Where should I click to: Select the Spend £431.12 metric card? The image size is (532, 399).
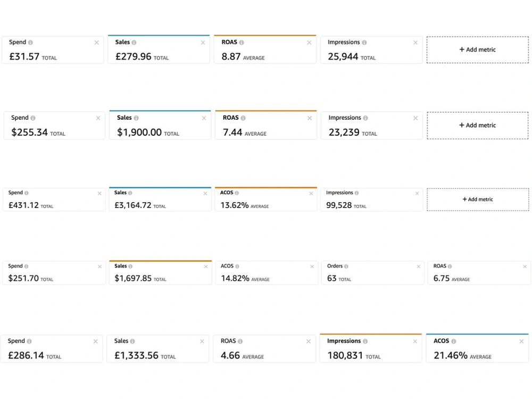(x=54, y=199)
